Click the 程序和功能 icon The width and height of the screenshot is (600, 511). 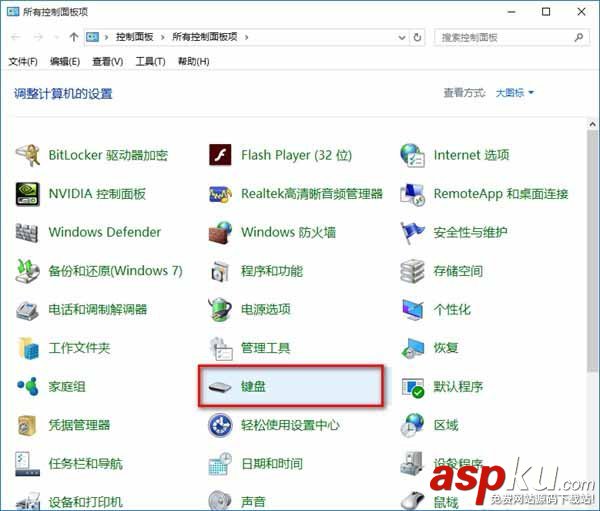pyautogui.click(x=220, y=271)
